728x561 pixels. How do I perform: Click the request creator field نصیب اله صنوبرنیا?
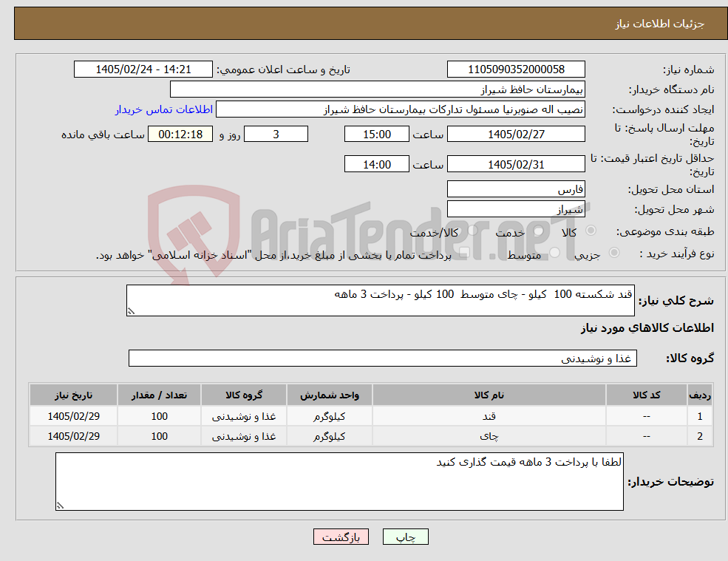point(400,109)
